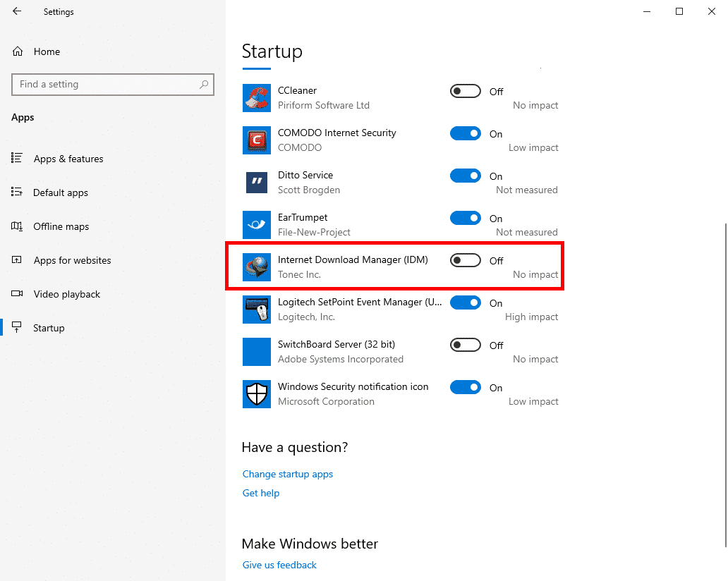The width and height of the screenshot is (728, 581).
Task: Click Give us feedback
Action: coord(279,565)
